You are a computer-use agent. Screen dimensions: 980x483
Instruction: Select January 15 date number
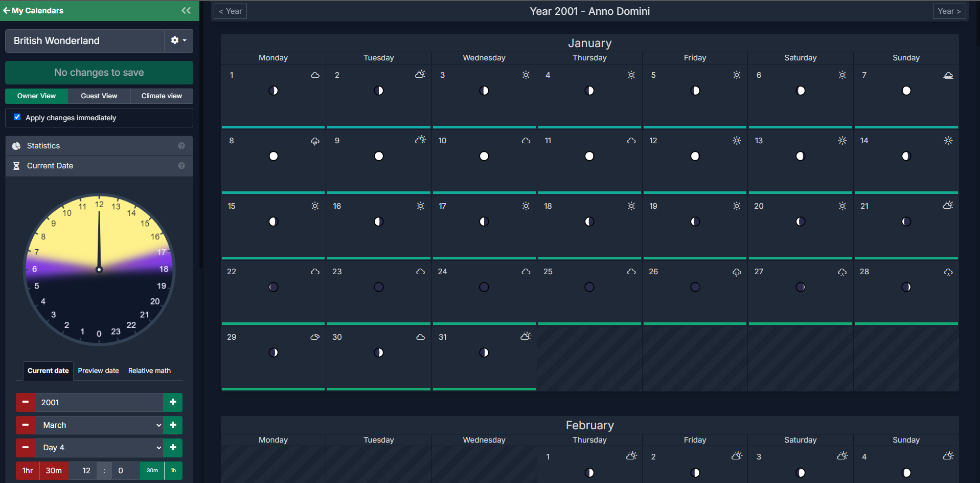click(232, 206)
